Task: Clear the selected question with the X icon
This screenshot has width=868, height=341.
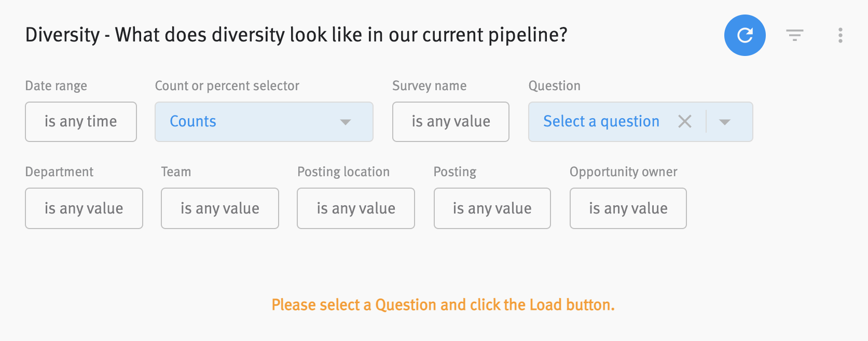Action: pyautogui.click(x=685, y=122)
